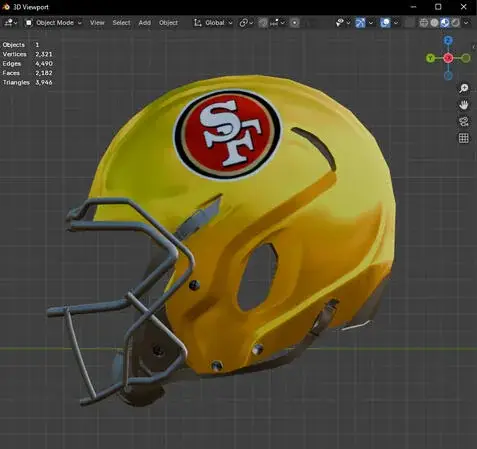Open the snapping options dropdown
This screenshot has height=449, width=477.
click(x=277, y=23)
